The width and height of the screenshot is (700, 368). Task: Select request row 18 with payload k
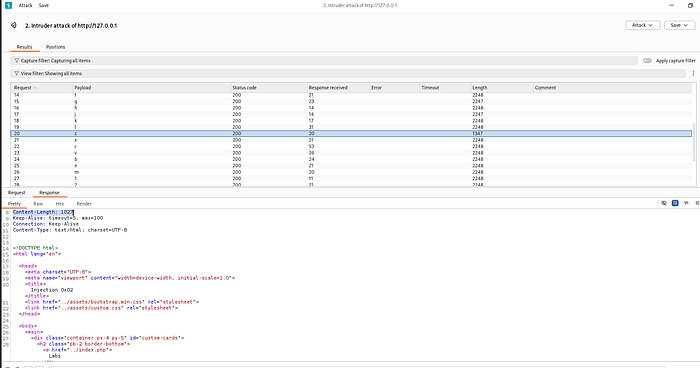(351, 121)
